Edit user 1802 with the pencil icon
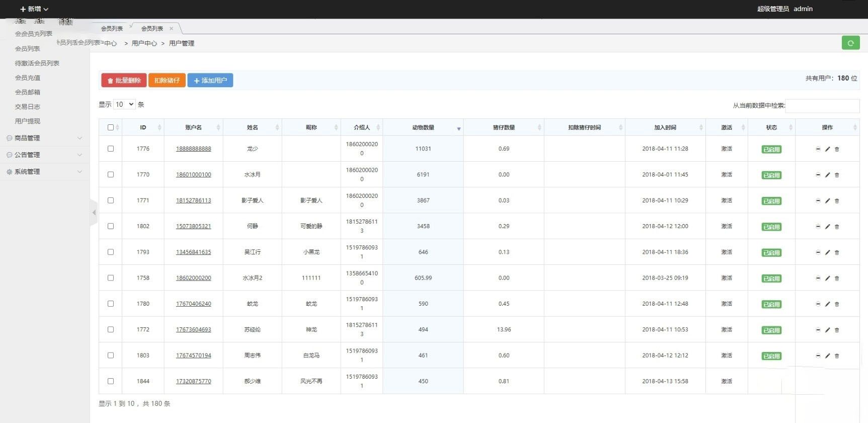This screenshot has height=423, width=868. [827, 227]
